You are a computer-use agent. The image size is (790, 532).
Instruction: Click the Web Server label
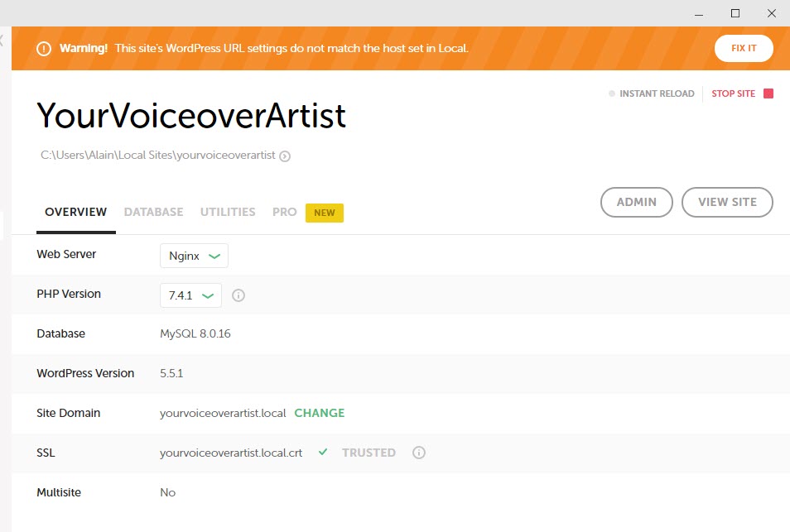(x=66, y=254)
